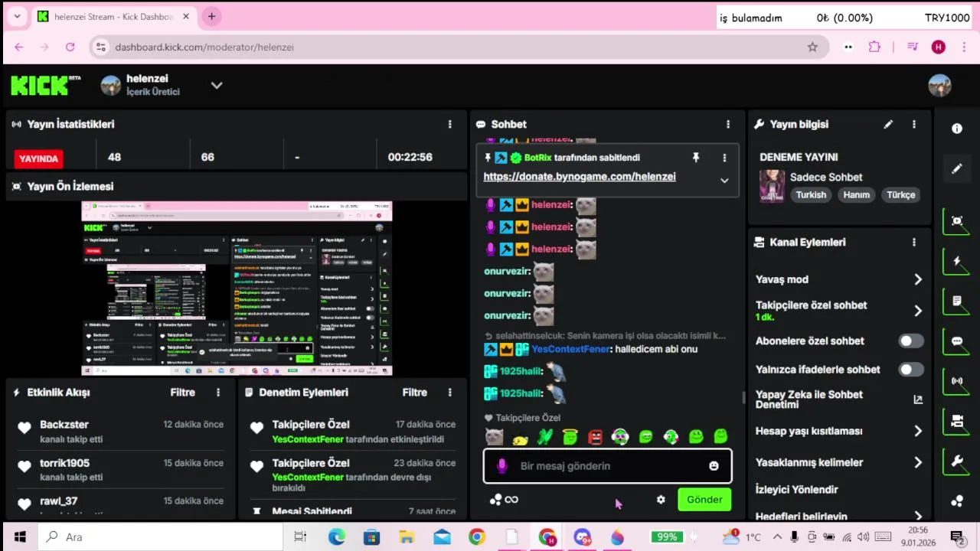Toggle the broadcast stats sidebar icon

pos(957,381)
